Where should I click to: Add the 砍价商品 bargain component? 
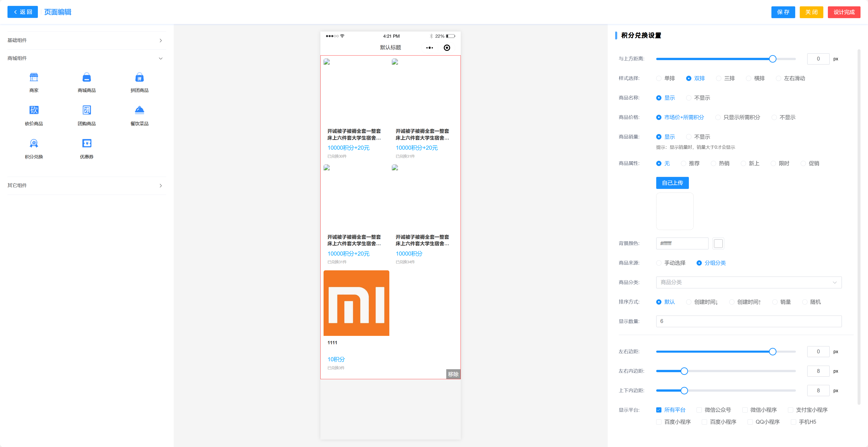[34, 110]
